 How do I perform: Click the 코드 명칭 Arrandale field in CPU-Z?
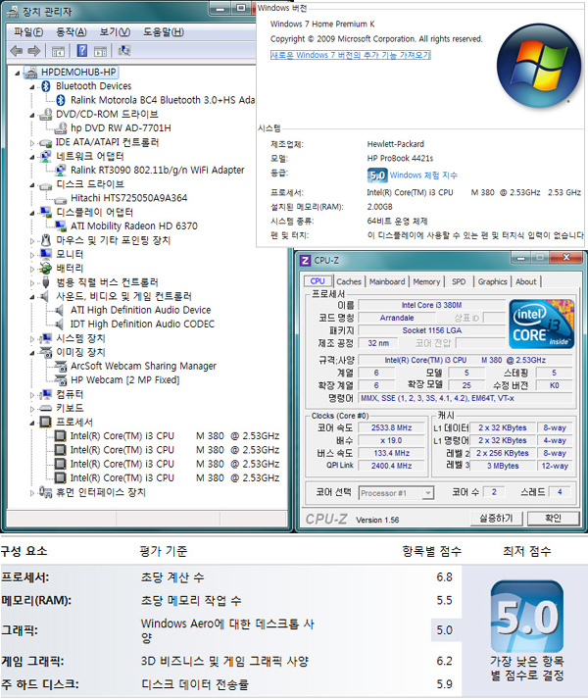click(x=397, y=318)
